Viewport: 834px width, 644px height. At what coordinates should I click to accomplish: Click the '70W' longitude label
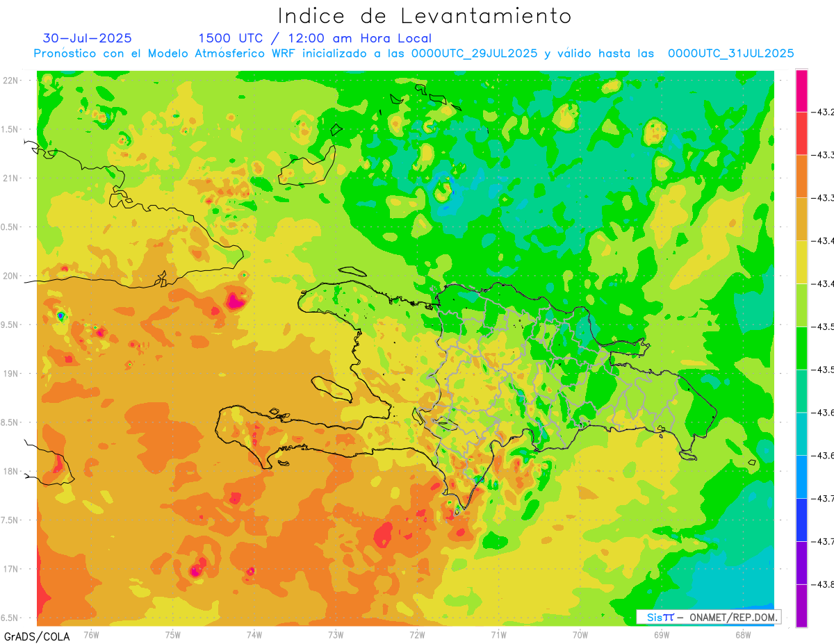pos(580,634)
